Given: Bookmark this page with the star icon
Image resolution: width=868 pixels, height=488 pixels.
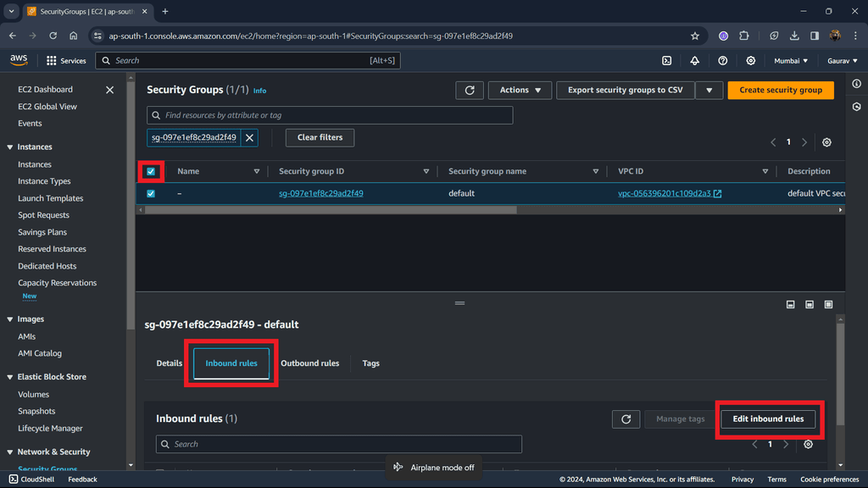Looking at the screenshot, I should 695,36.
